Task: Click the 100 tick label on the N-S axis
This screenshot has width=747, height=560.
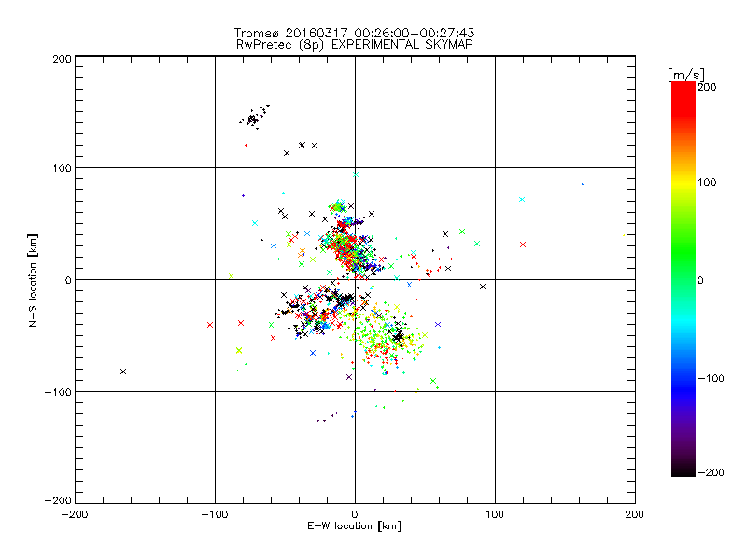Action: pyautogui.click(x=62, y=168)
